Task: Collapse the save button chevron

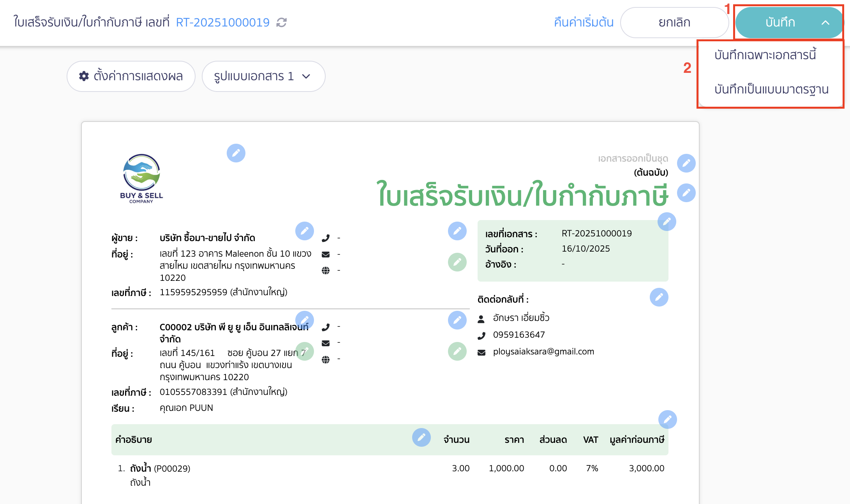Action: 825,23
